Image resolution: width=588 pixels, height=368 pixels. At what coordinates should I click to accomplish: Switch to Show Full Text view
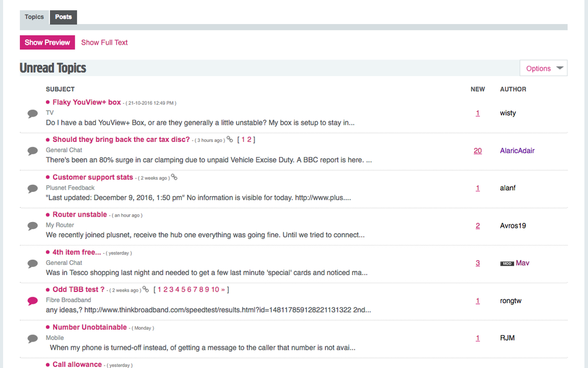click(104, 42)
